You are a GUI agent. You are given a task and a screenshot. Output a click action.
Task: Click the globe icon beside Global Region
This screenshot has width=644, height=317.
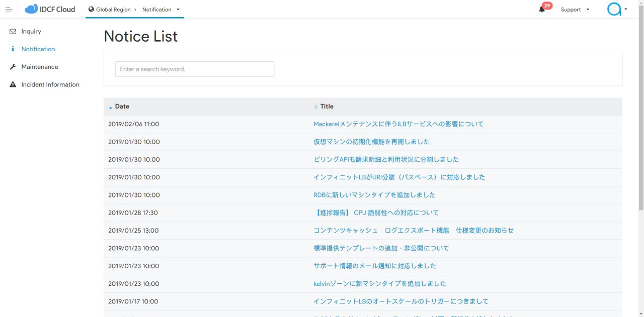91,9
